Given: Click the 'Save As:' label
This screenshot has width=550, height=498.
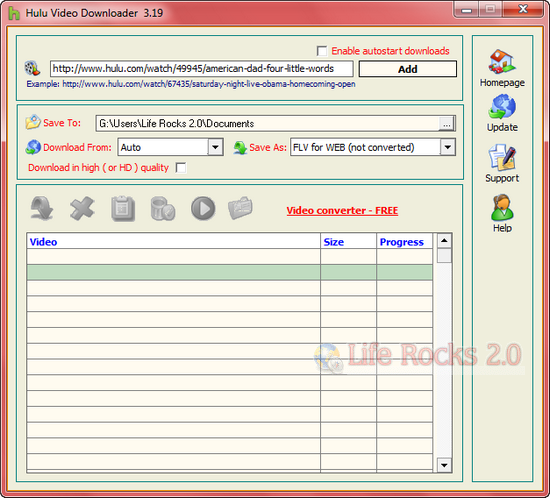Looking at the screenshot, I should pyautogui.click(x=268, y=147).
